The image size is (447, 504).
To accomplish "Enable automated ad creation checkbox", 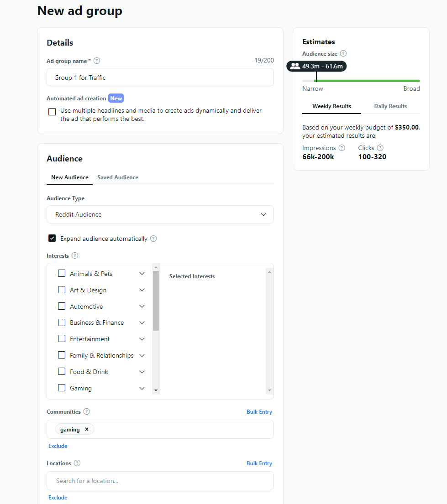I will tap(52, 111).
